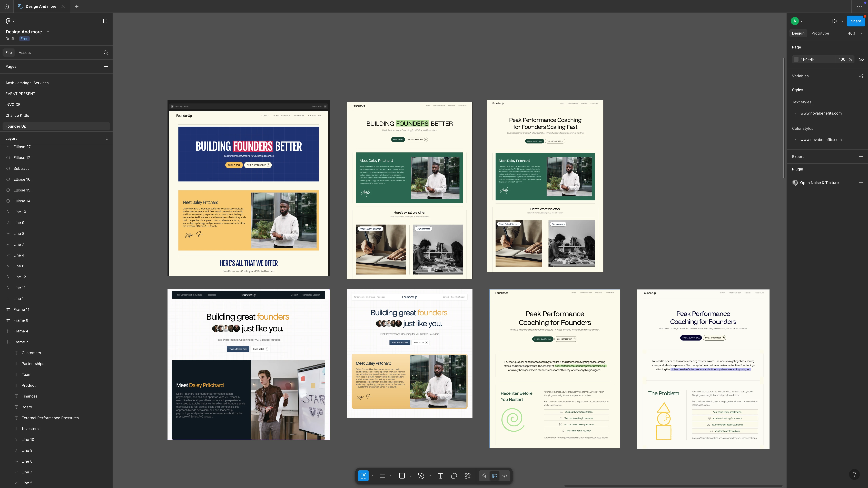Open a new tab with plus

click(x=76, y=6)
